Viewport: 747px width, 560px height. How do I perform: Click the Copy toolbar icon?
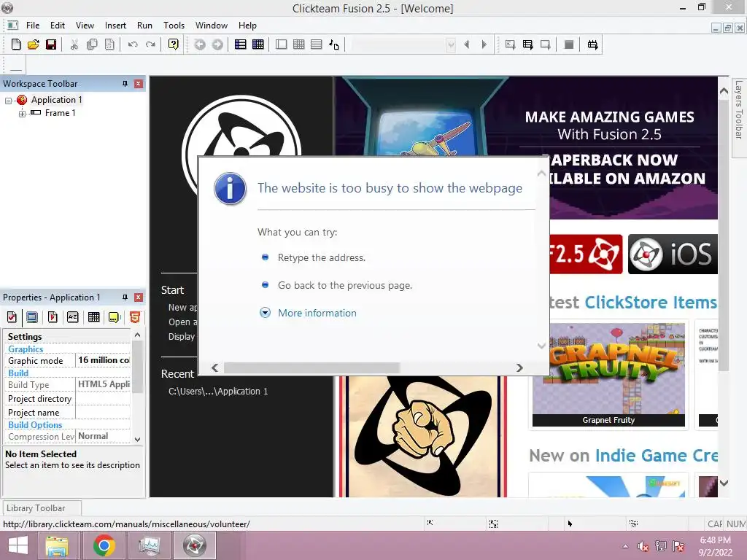(x=92, y=44)
